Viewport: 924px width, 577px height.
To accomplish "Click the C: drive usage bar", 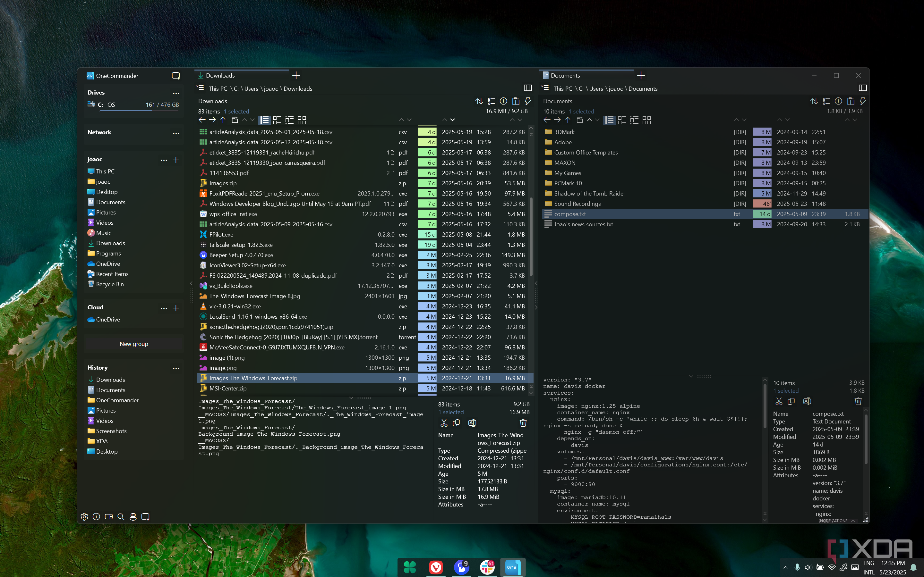I will (139, 110).
